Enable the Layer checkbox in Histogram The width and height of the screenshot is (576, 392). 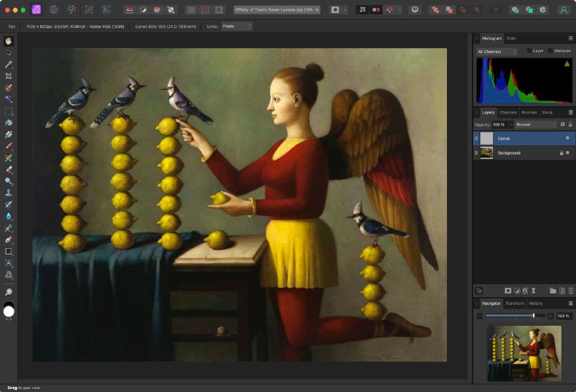[x=529, y=50]
